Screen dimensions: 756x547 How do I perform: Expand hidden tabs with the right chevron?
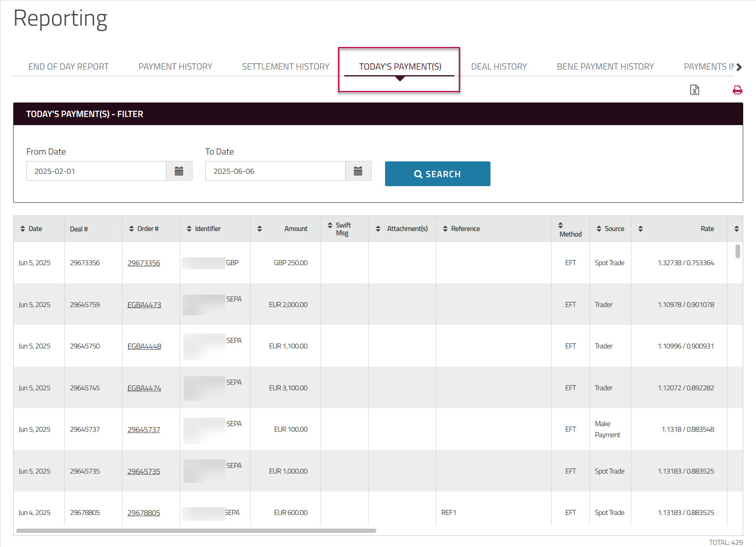tap(740, 67)
